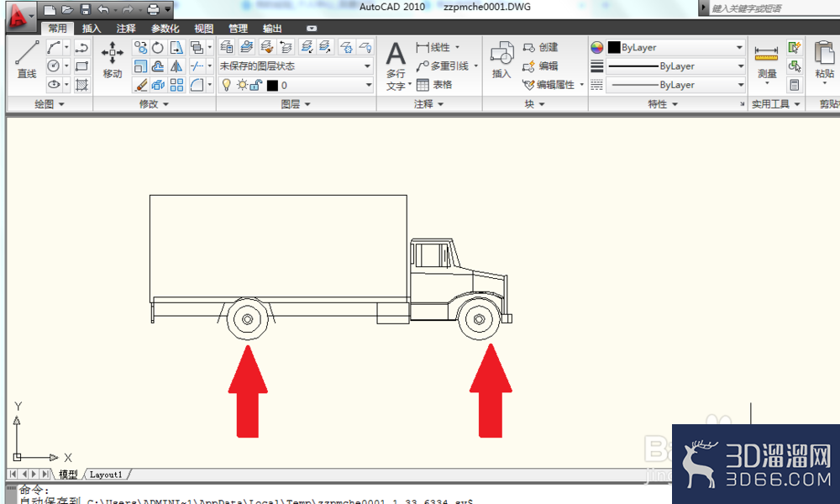Click the Measure (测量) tool icon
Screen dimensions: 840x504
tap(767, 60)
